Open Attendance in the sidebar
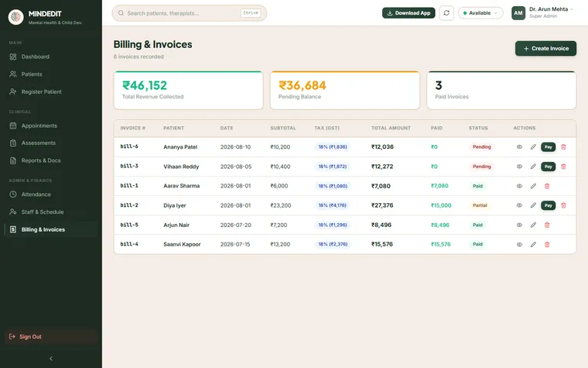The height and width of the screenshot is (368, 588). click(x=50, y=194)
